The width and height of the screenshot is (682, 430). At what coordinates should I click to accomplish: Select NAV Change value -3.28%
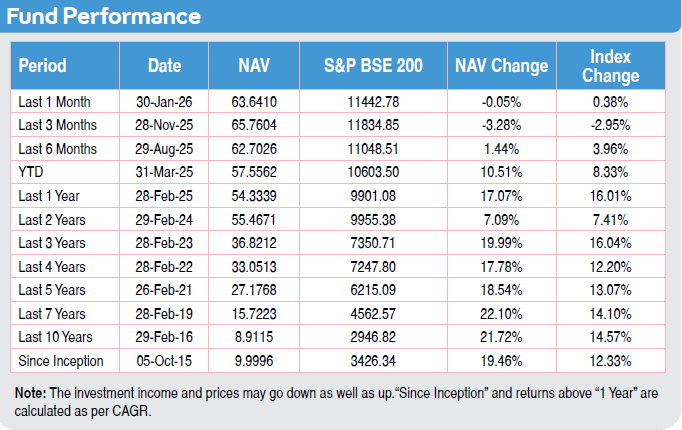pyautogui.click(x=501, y=125)
